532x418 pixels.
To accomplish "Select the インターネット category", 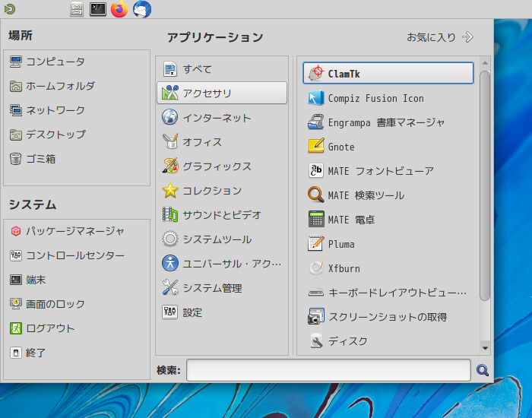I will click(x=222, y=117).
